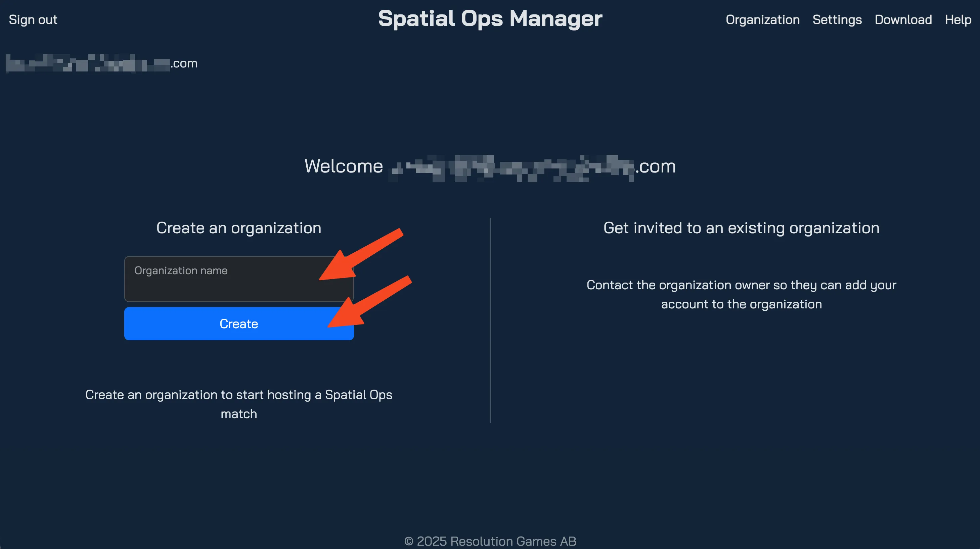The height and width of the screenshot is (549, 980).
Task: Click the '© 2025 Resolution Games AB' footer
Action: click(490, 541)
